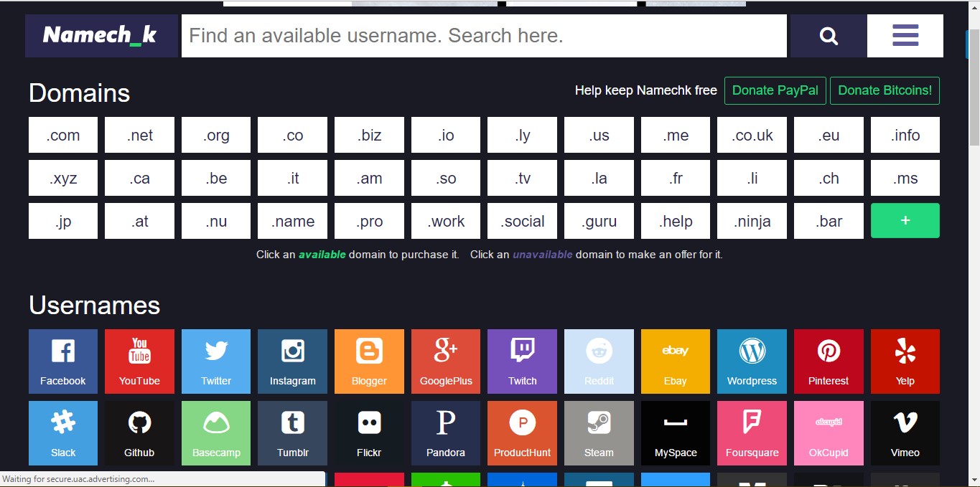980x487 pixels.
Task: Select the ProductHunt tile
Action: [522, 433]
